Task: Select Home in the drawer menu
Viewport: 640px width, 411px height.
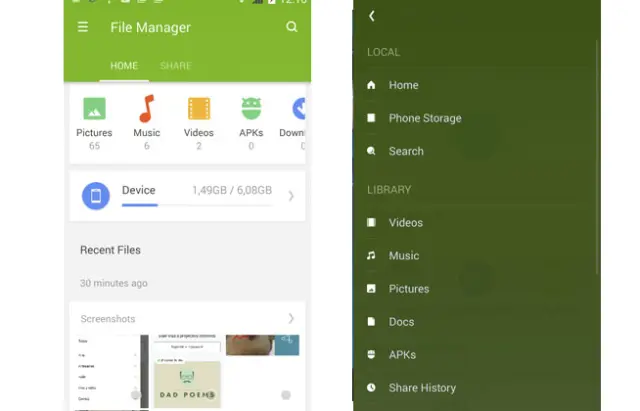Action: (403, 85)
